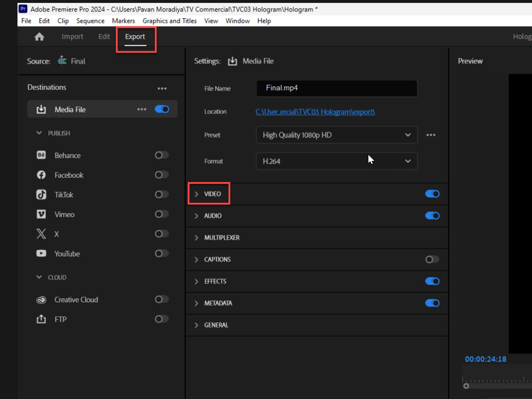The width and height of the screenshot is (532, 399).
Task: Go to the Home screen icon
Action: point(39,36)
